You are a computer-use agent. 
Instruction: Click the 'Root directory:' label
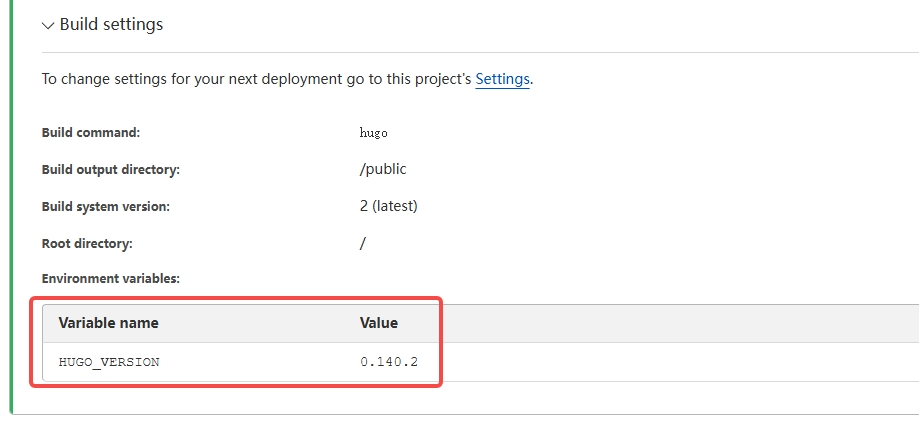click(x=87, y=243)
